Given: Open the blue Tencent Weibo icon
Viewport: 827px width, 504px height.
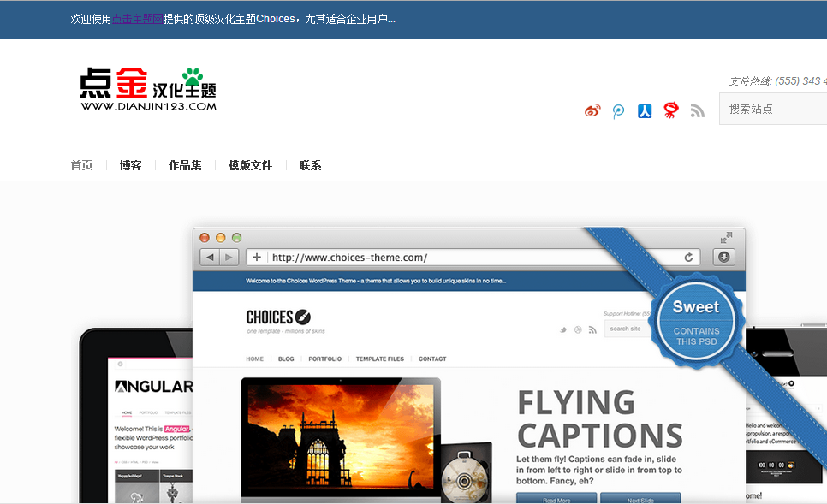Looking at the screenshot, I should click(618, 110).
